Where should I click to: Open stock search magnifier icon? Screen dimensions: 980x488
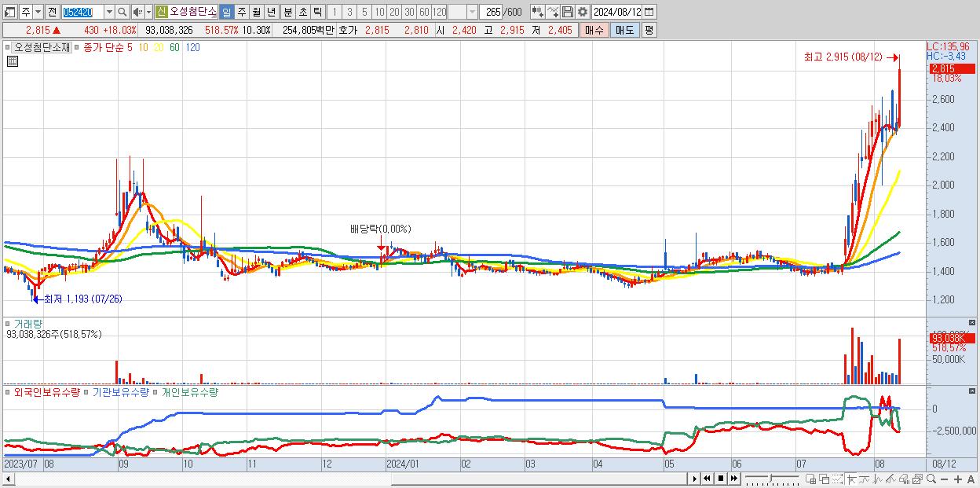coord(122,12)
